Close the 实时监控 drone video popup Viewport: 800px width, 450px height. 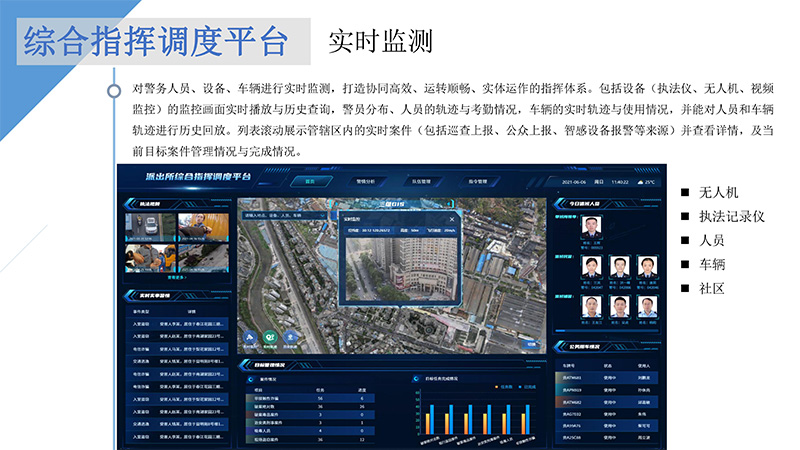[x=451, y=217]
